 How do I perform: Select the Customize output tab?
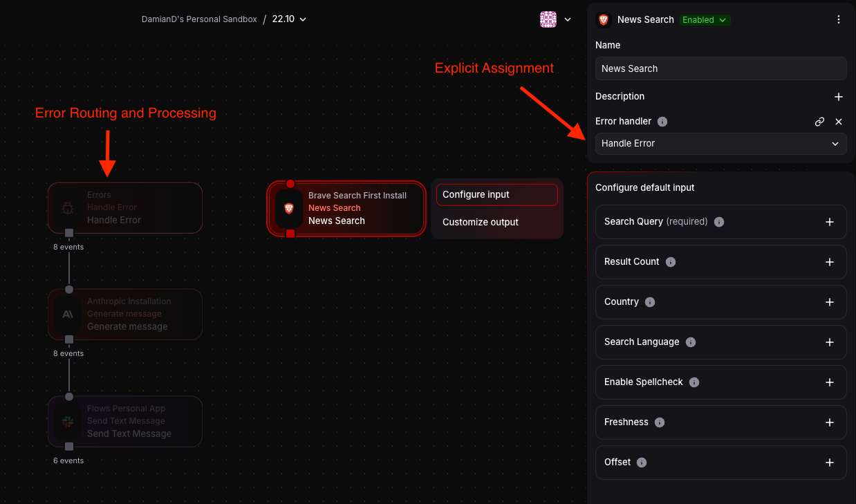(480, 222)
